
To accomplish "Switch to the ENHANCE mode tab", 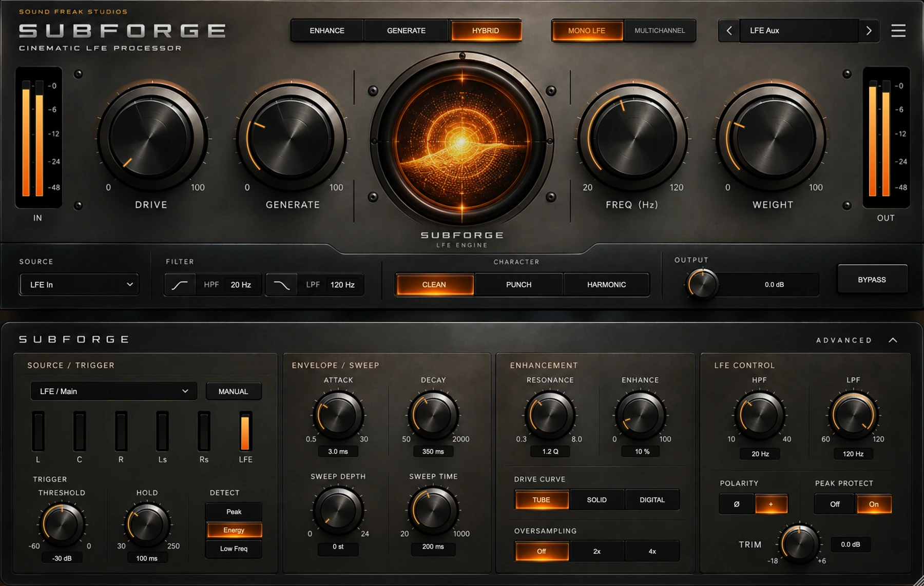I will (x=327, y=31).
